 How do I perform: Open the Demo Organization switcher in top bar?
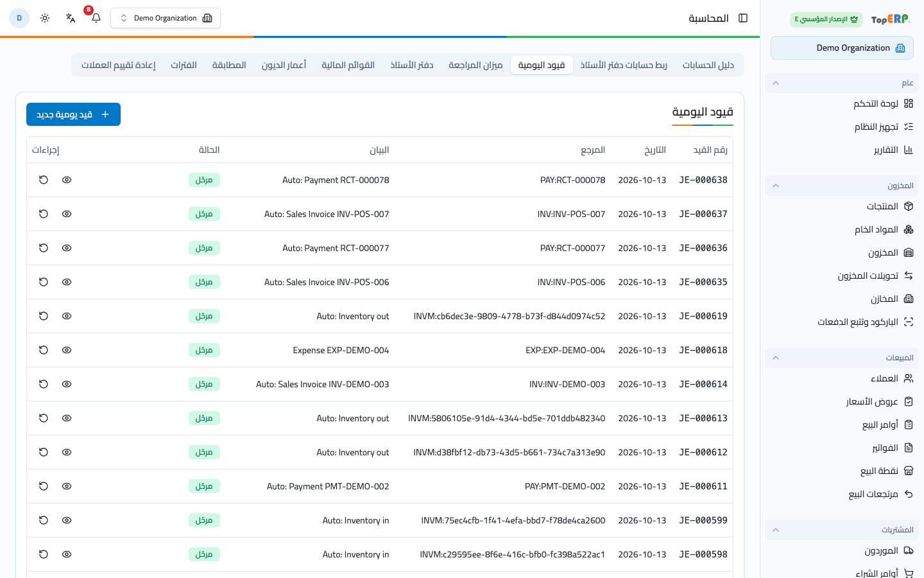[x=166, y=18]
